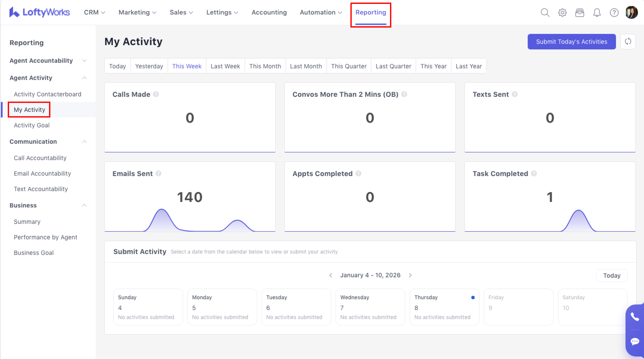
Task: Switch to the Last Month tab
Action: tap(306, 66)
